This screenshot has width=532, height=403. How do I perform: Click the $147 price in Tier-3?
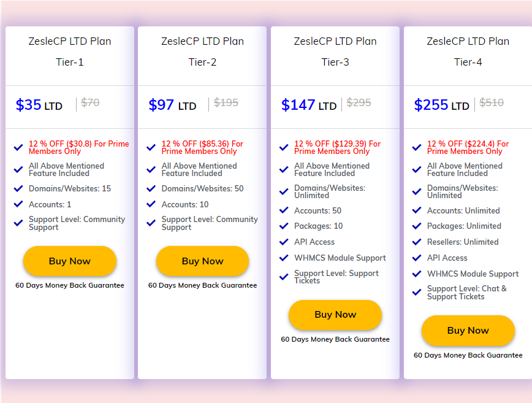point(298,104)
